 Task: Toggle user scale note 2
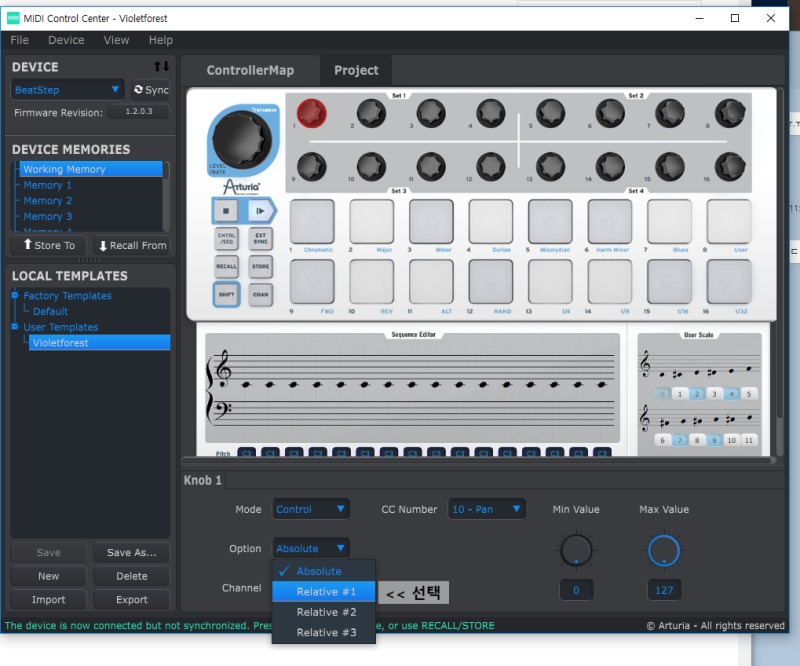pyautogui.click(x=697, y=394)
